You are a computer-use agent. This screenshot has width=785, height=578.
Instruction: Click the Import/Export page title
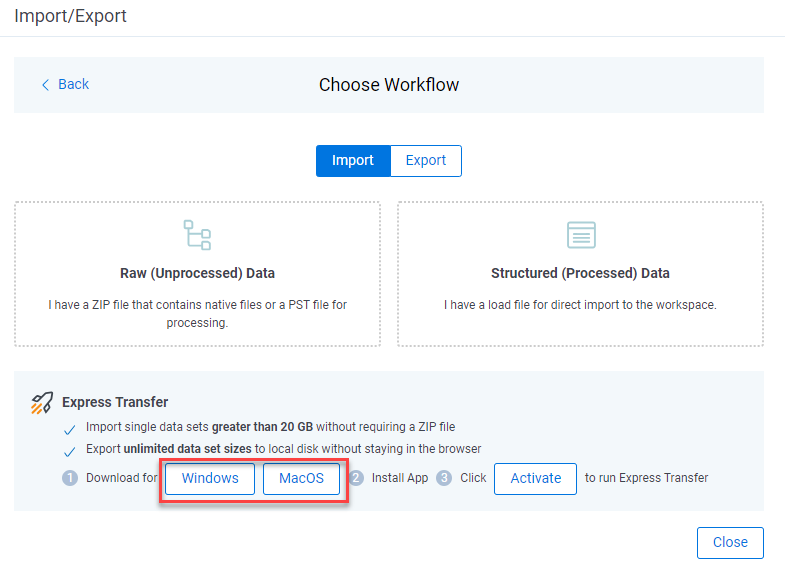coord(70,16)
